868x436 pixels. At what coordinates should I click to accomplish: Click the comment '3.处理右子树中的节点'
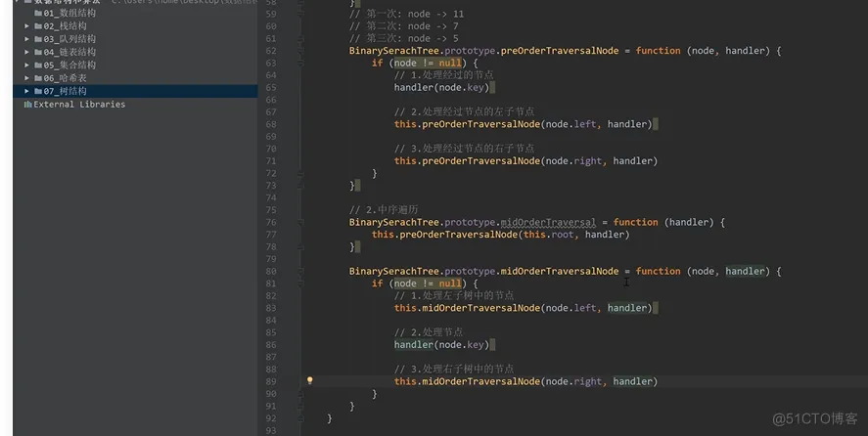click(454, 370)
